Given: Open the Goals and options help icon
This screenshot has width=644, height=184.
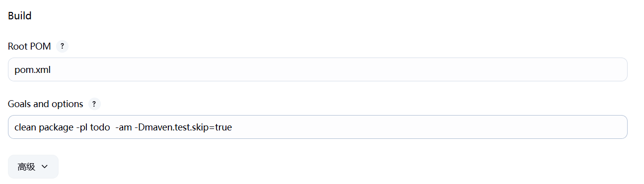Looking at the screenshot, I should [94, 104].
